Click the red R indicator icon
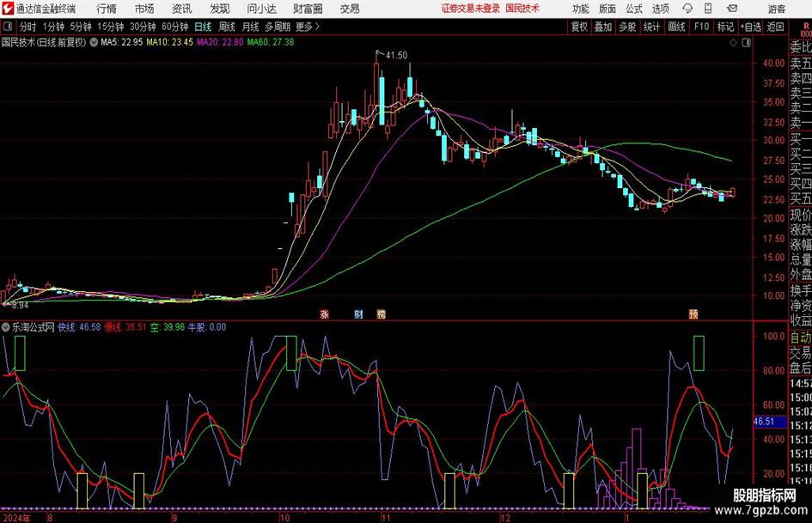The width and height of the screenshot is (812, 523). 806,27
